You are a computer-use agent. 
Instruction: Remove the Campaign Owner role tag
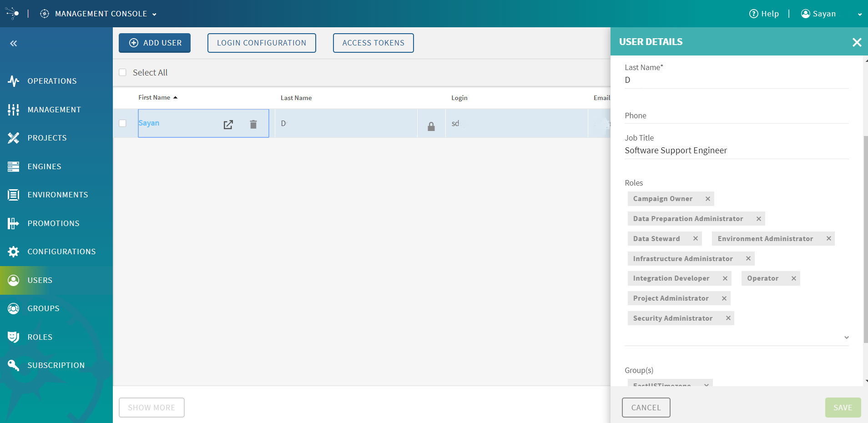(707, 198)
